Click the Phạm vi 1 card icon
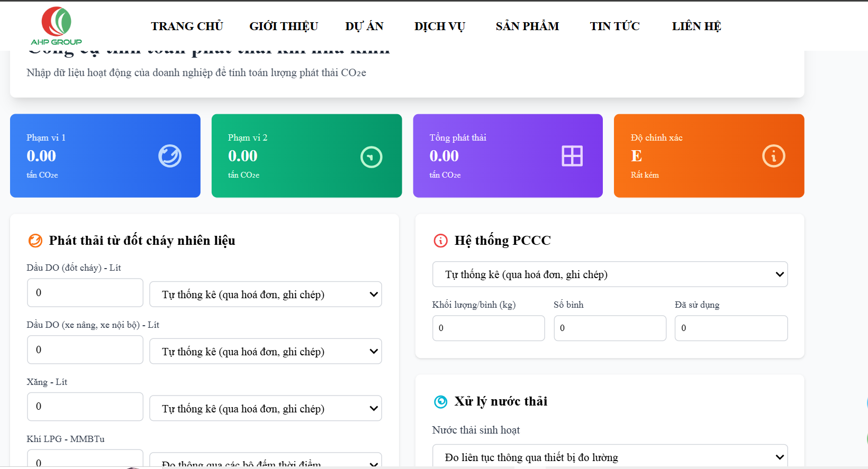This screenshot has width=868, height=469. 170,156
